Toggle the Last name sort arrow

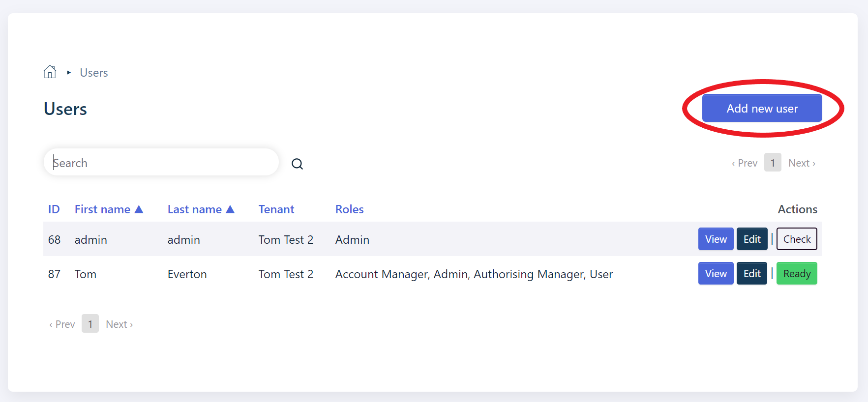pos(230,209)
